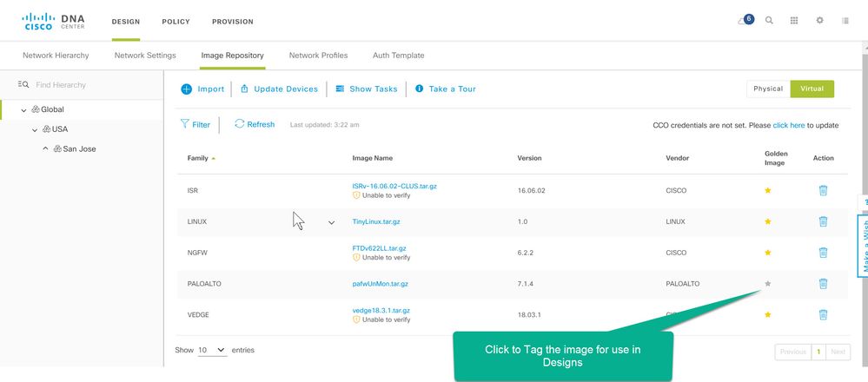Open the apps grid icon in header
This screenshot has width=868, height=382.
pos(794,21)
